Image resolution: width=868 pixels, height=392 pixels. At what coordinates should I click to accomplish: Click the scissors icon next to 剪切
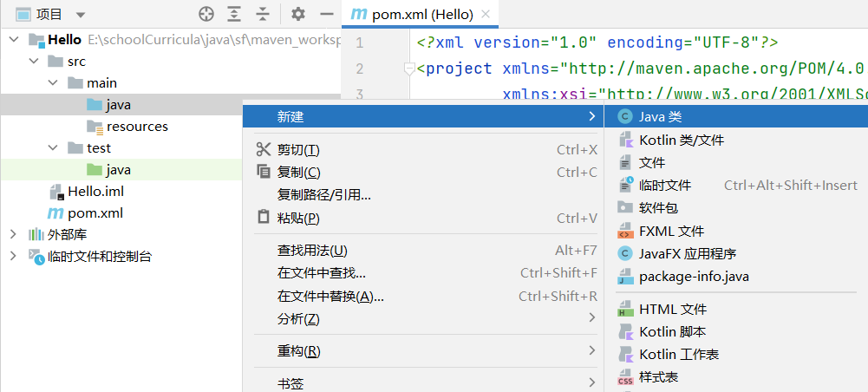[x=264, y=149]
